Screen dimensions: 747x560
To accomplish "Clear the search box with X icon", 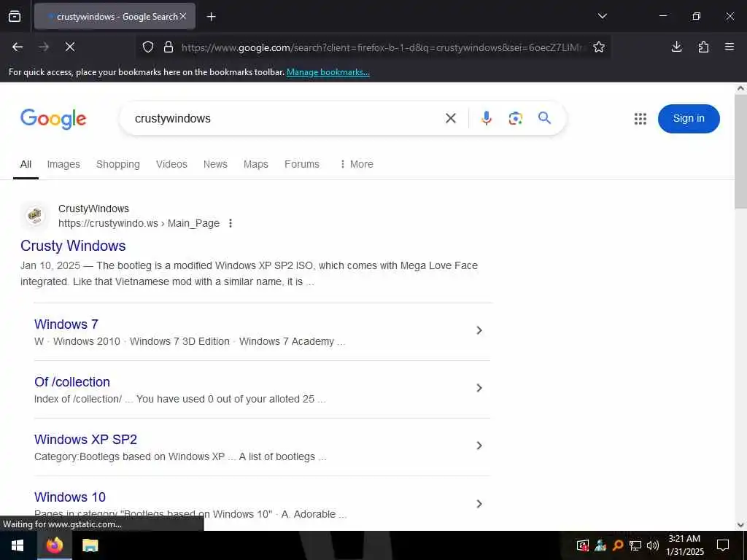I will point(451,118).
